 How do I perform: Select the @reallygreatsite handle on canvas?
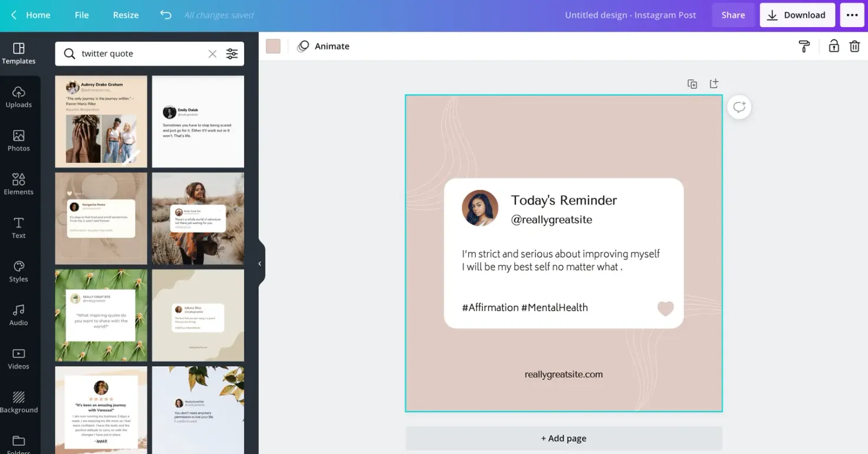point(551,220)
